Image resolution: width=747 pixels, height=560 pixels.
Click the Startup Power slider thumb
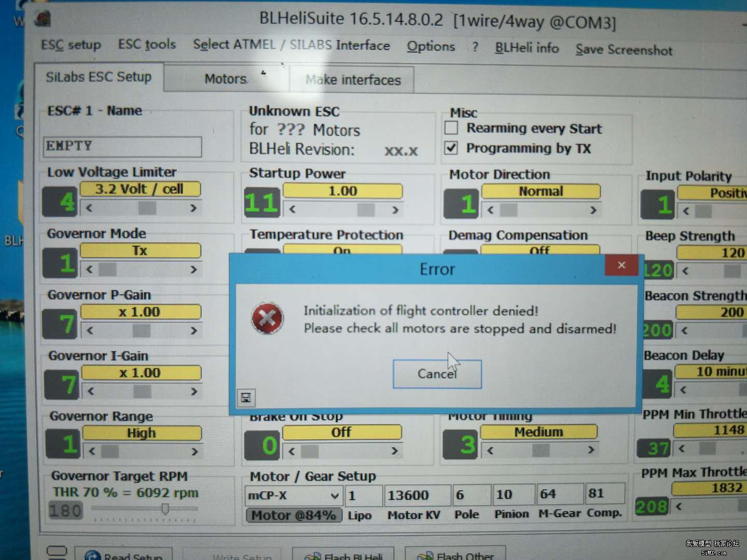pyautogui.click(x=366, y=209)
